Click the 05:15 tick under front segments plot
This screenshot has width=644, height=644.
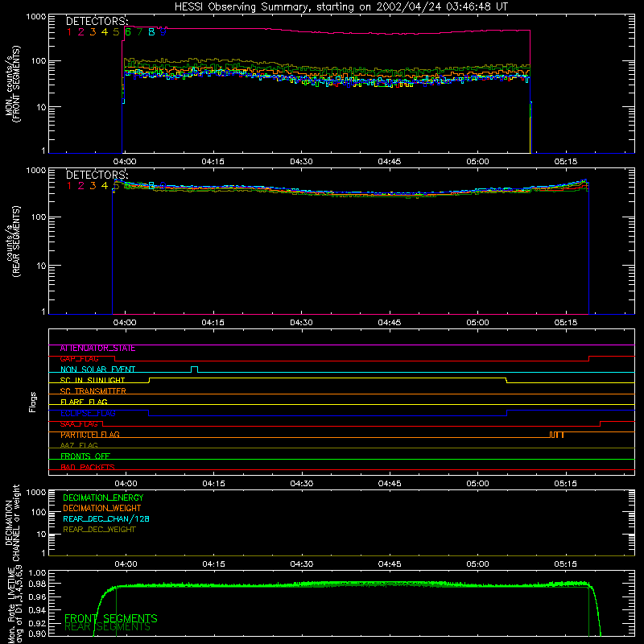tap(566, 162)
